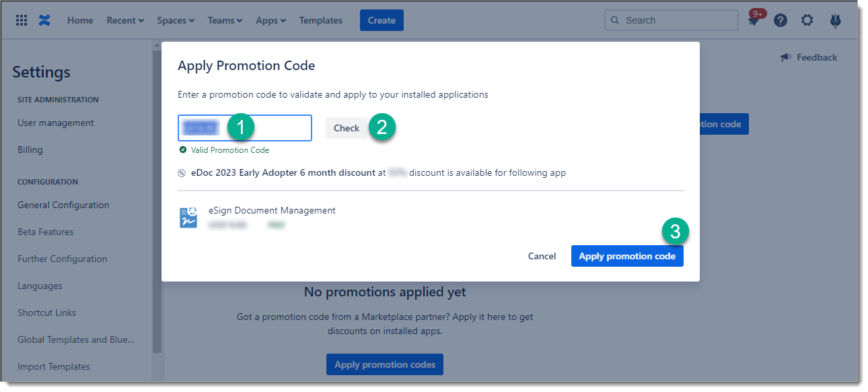
Task: Open the app switcher grid icon
Action: click(22, 20)
